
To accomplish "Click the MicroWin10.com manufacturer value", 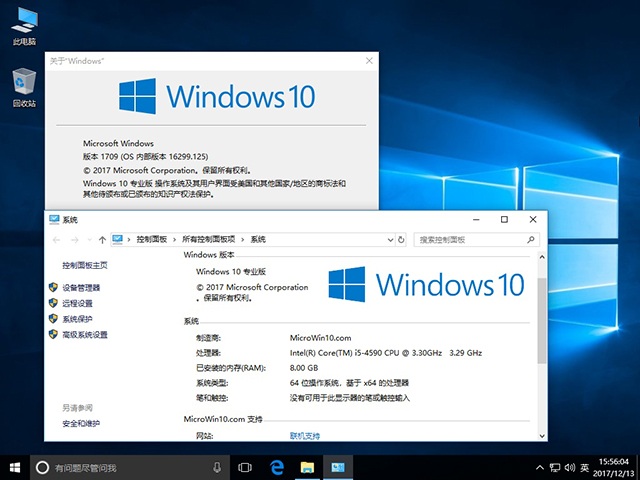I will click(320, 338).
